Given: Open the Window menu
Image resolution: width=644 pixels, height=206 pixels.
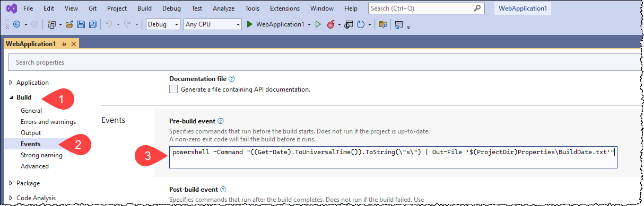Looking at the screenshot, I should pyautogui.click(x=322, y=8).
